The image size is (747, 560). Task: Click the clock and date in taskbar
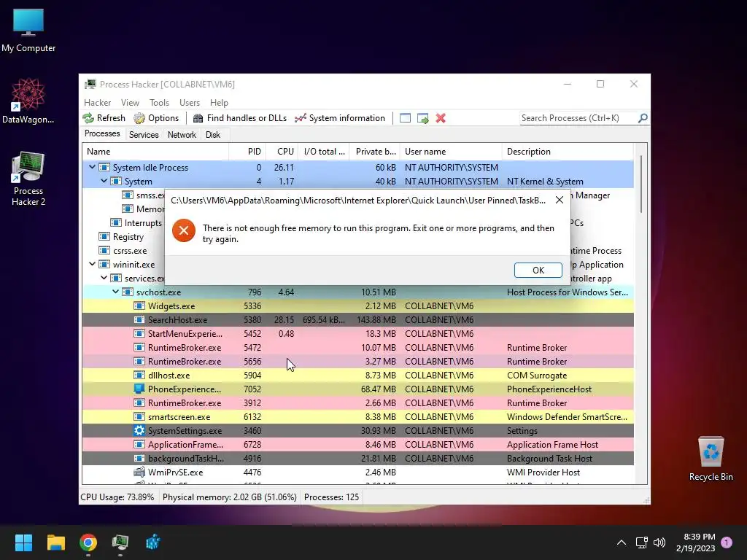point(695,542)
